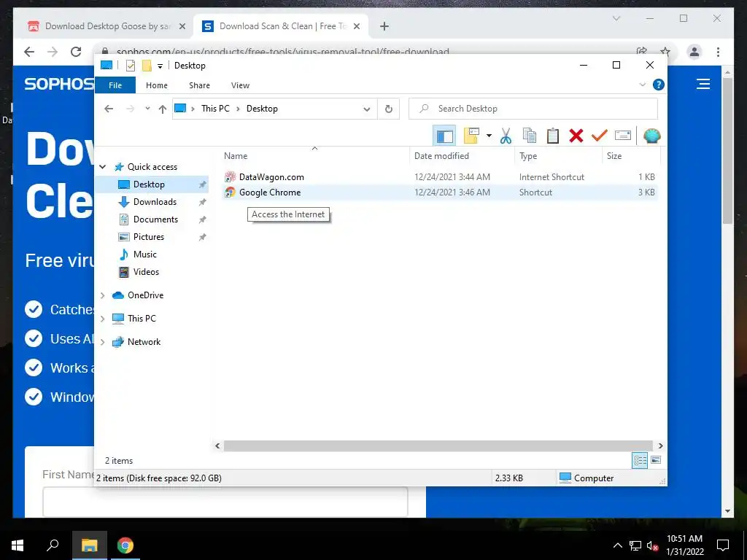Collapse the Quick access tree node

[102, 167]
